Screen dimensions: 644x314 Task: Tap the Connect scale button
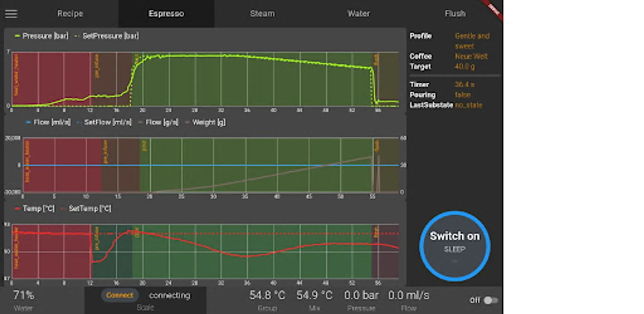120,295
